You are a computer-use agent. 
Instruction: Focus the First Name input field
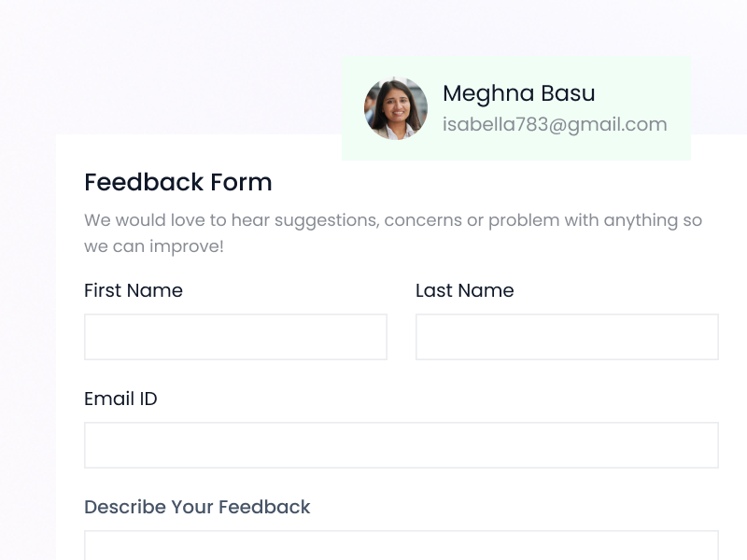click(235, 337)
